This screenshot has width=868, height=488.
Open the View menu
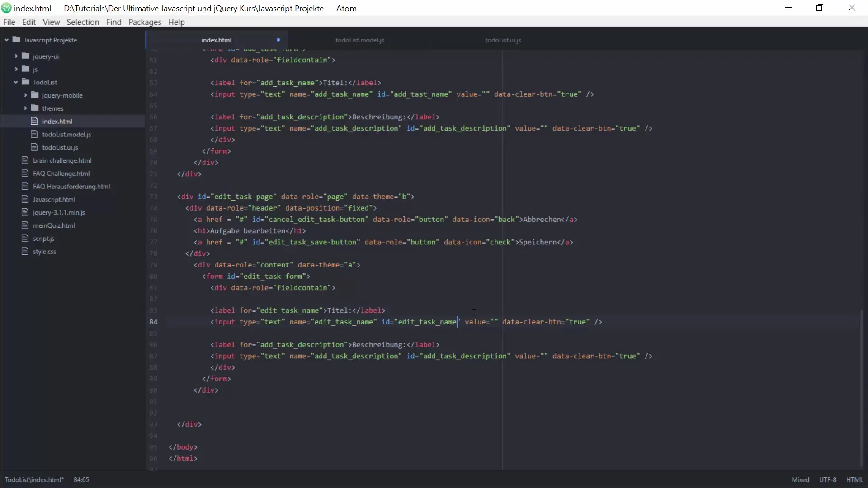coord(51,22)
